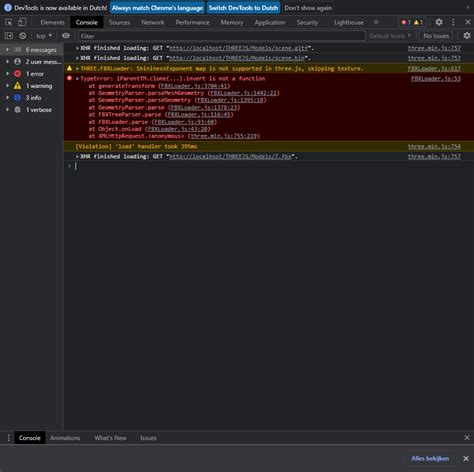Open DevTools settings gear in tab bar
Screen dimensions: 474x472
439,22
